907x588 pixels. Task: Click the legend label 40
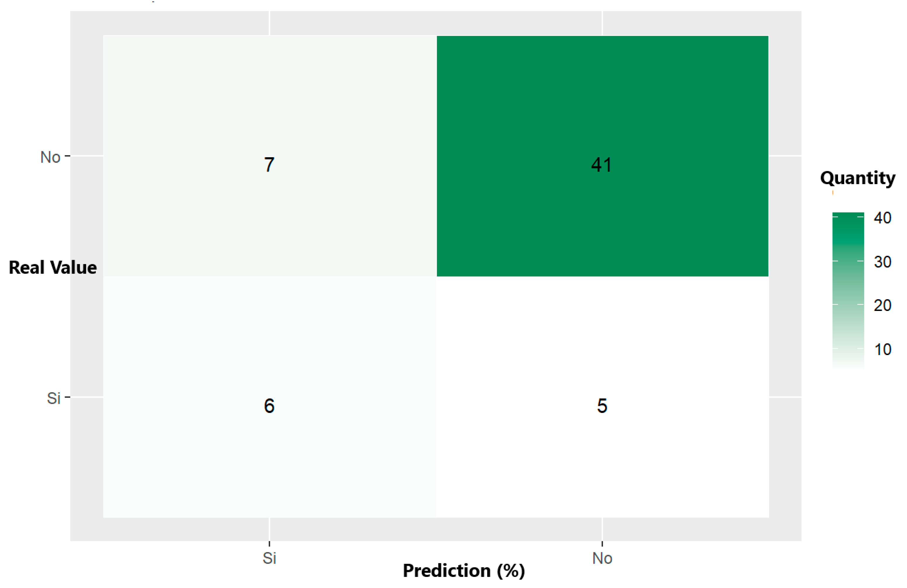883,218
